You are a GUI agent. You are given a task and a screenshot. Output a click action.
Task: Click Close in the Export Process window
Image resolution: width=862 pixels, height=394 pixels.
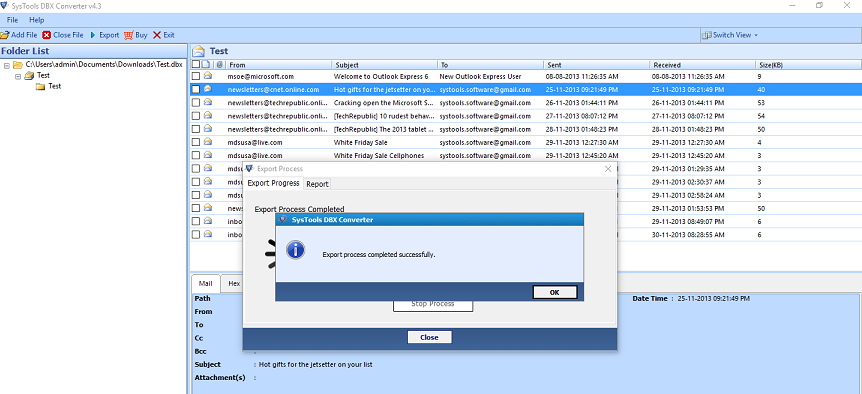[x=429, y=337]
